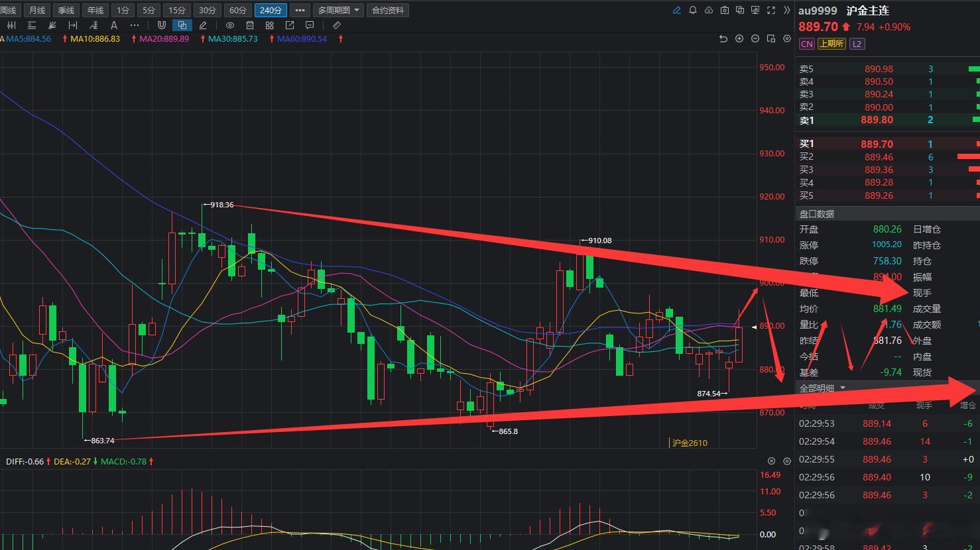Take a chart snapshot with camera icon
Image resolution: width=980 pixels, height=550 pixels.
coord(724,11)
